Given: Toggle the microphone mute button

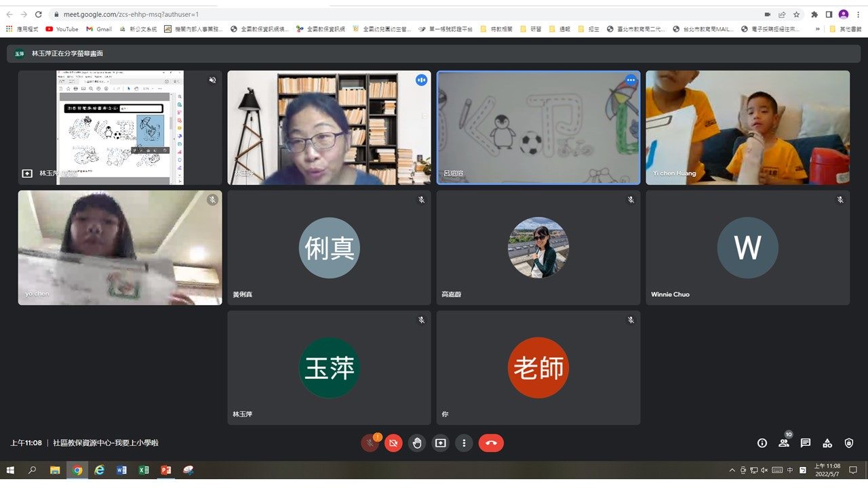Looking at the screenshot, I should [370, 443].
